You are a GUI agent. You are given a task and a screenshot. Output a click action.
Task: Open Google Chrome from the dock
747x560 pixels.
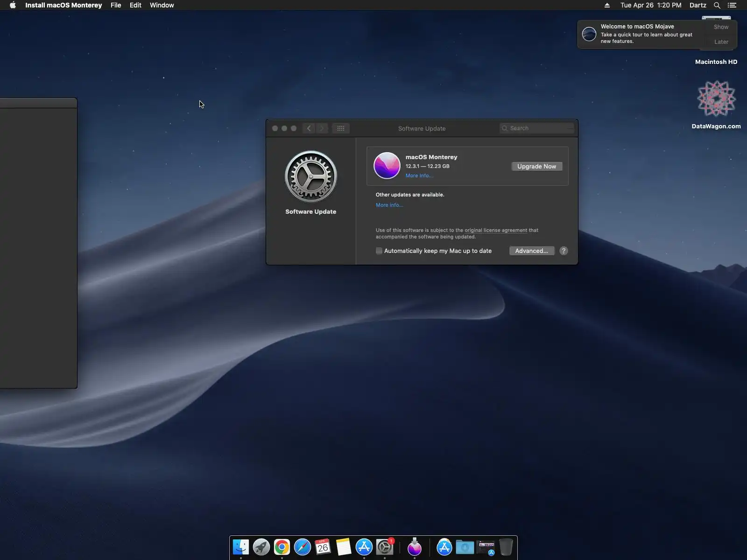[282, 547]
